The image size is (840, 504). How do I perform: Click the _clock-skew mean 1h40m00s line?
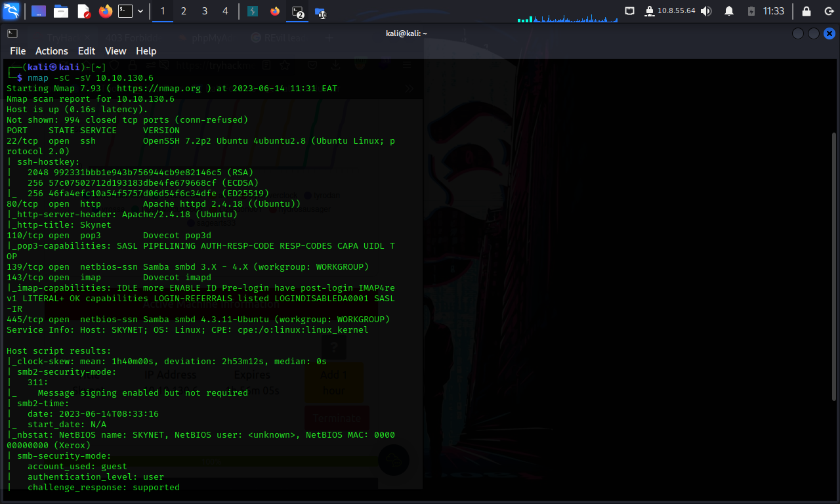click(x=167, y=362)
